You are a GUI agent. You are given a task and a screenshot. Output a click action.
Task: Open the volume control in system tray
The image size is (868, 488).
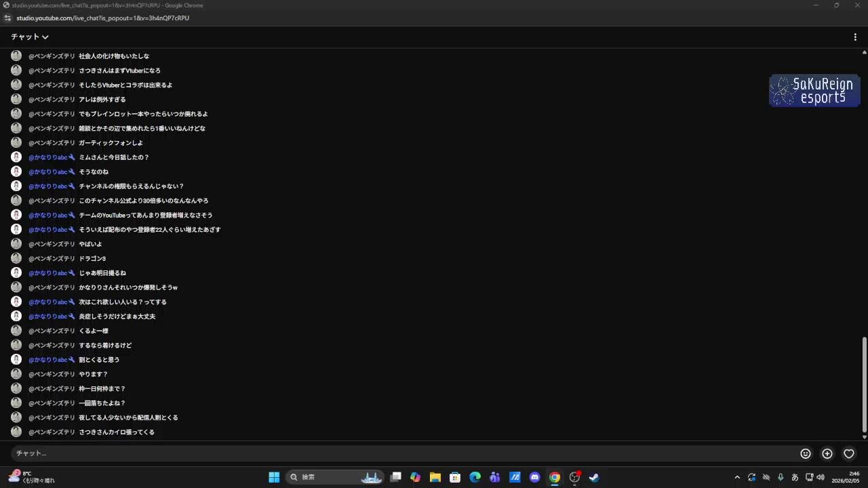pos(821,477)
